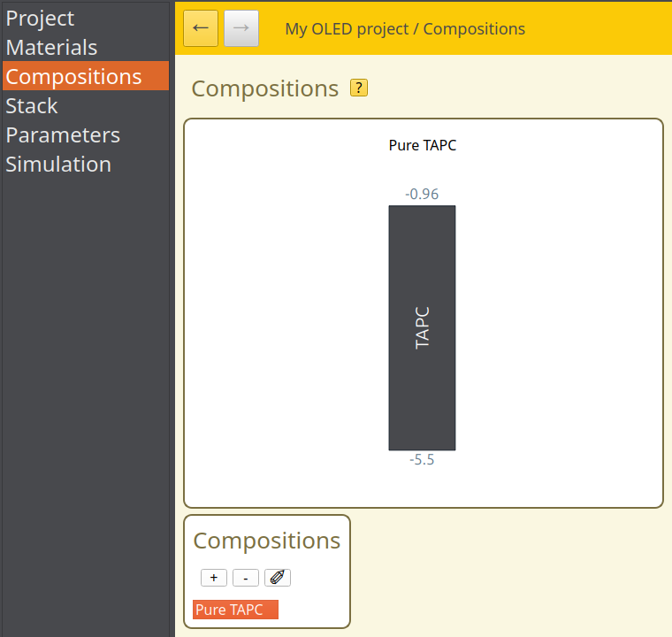The height and width of the screenshot is (637, 672).
Task: Click the -0.96 LUMO energy label
Action: pyautogui.click(x=422, y=194)
